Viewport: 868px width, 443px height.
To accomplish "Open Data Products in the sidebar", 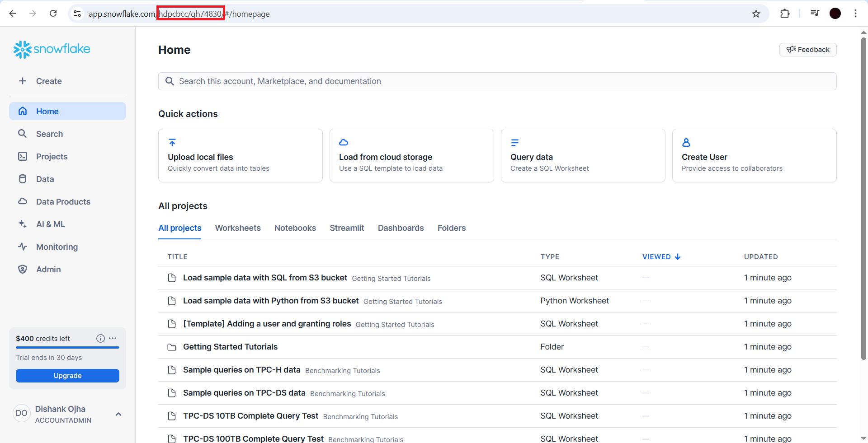I will pyautogui.click(x=67, y=201).
